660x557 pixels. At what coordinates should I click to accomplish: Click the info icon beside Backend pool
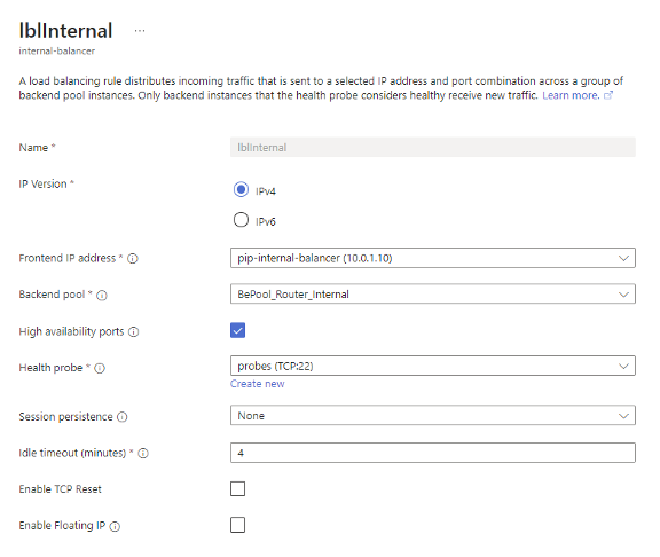point(102,295)
